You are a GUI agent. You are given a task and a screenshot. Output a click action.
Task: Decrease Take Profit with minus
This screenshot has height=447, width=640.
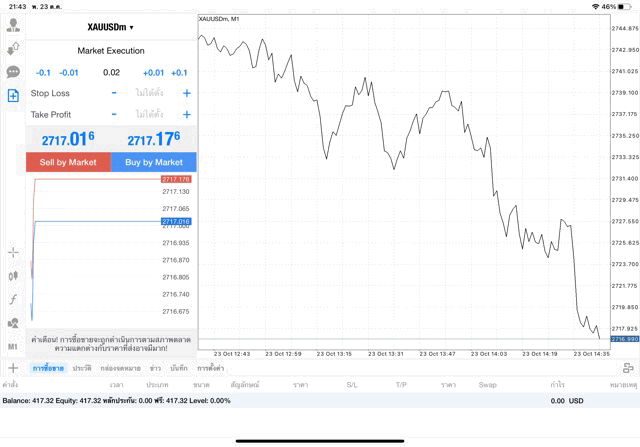[114, 114]
